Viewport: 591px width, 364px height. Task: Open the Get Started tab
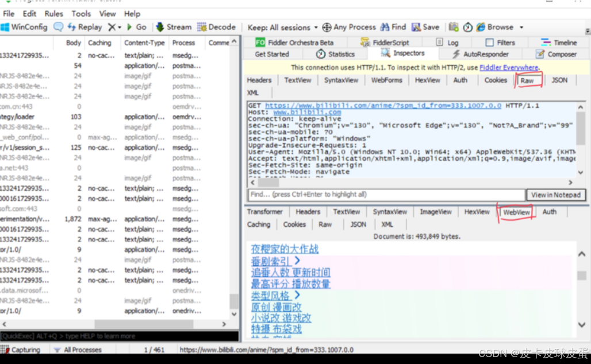pyautogui.click(x=272, y=54)
